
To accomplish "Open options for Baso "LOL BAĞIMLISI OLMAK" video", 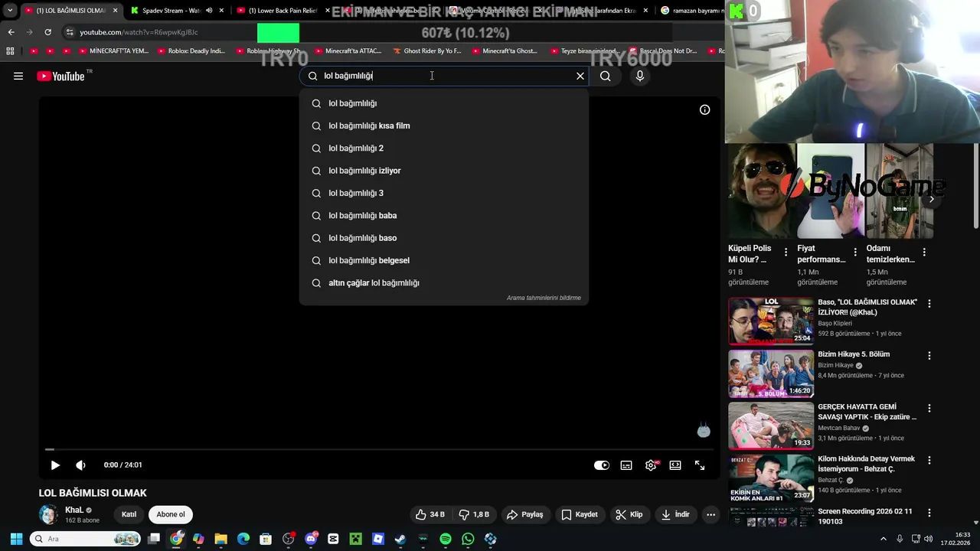I will tap(929, 304).
